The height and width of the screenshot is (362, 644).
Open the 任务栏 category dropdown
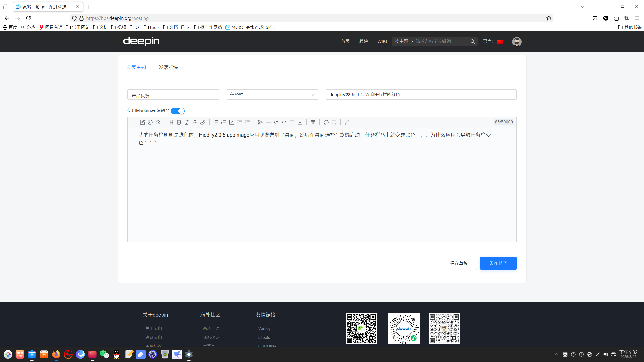pos(272,95)
